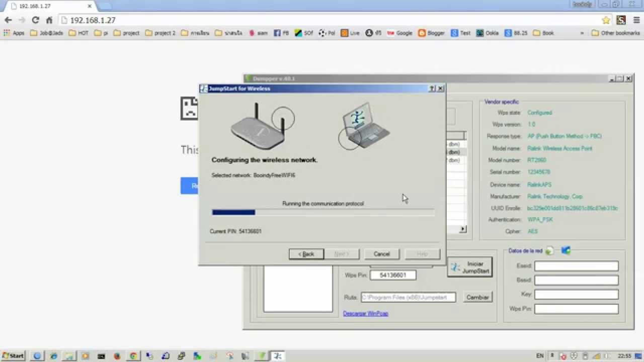Click the EN language indicator in system tray
The height and width of the screenshot is (362, 644).
(x=540, y=356)
